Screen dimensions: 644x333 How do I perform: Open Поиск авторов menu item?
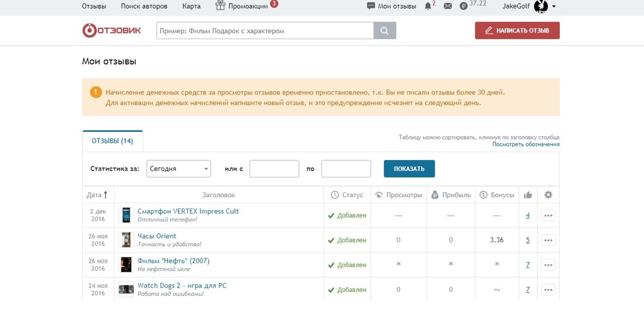(x=144, y=6)
